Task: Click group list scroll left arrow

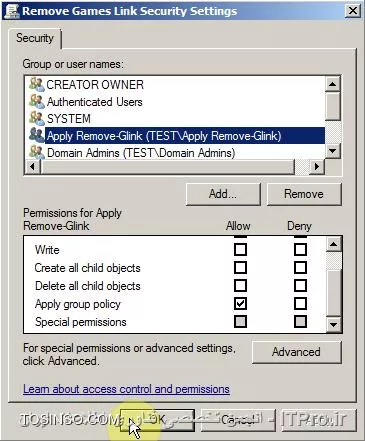Action: pyautogui.click(x=33, y=166)
